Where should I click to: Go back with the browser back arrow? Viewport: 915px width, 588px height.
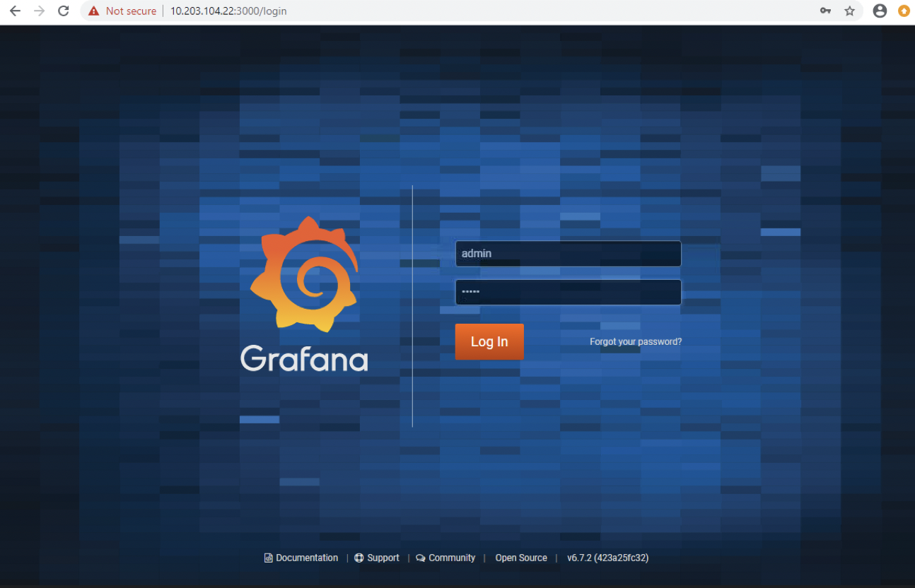pos(15,11)
